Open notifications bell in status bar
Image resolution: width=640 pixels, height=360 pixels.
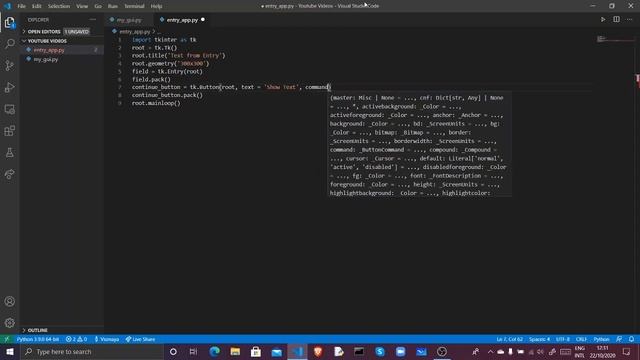[631, 339]
